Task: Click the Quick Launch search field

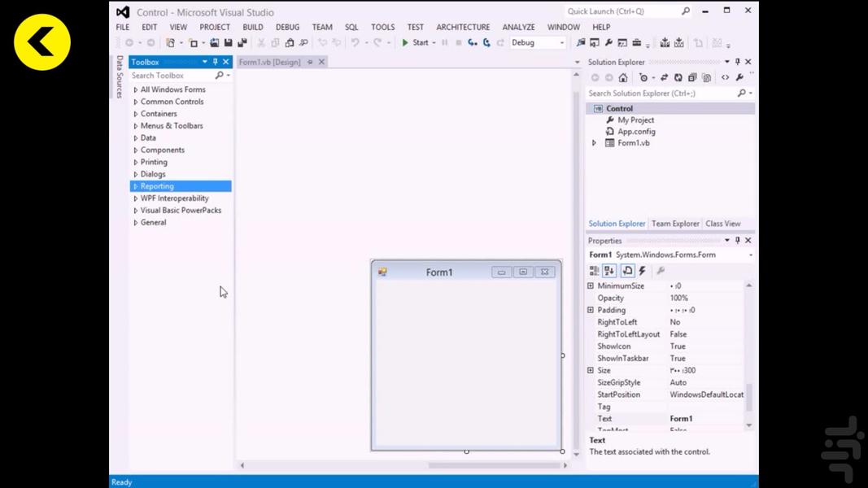Action: click(x=622, y=11)
